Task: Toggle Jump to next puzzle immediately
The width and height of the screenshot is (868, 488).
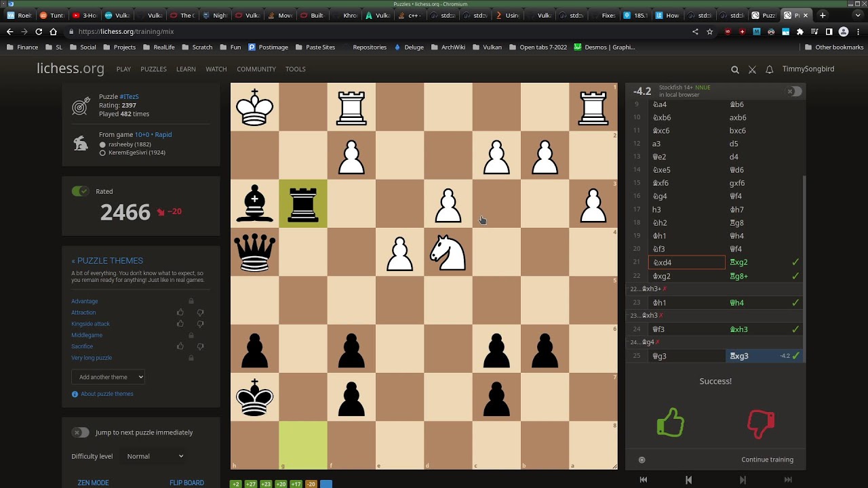Action: (x=80, y=432)
